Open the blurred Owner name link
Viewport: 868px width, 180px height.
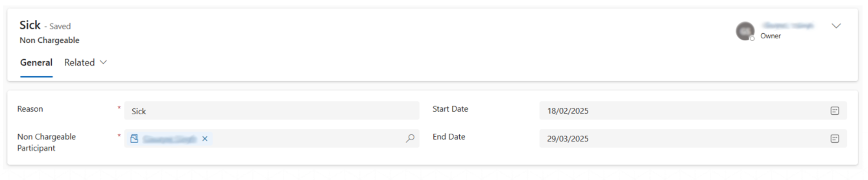[788, 26]
